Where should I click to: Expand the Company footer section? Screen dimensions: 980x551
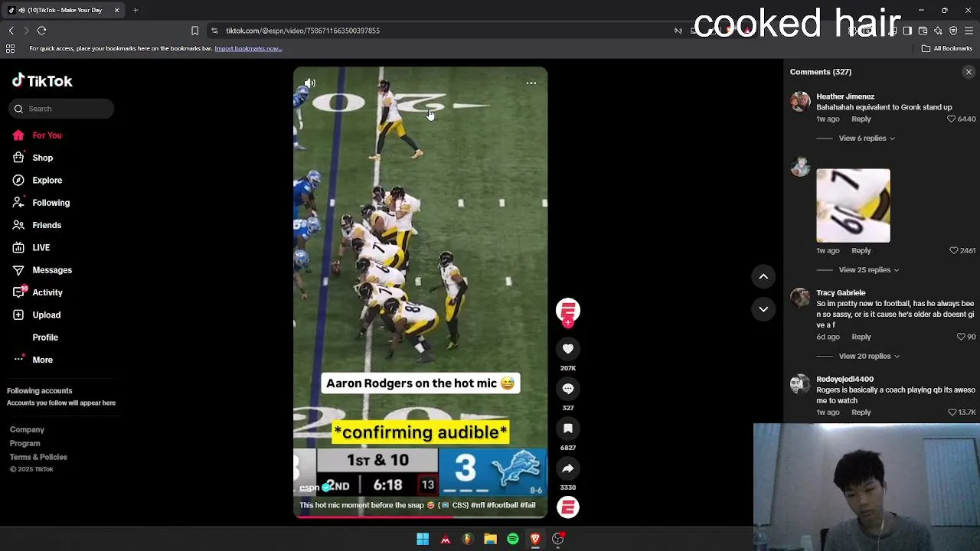(x=27, y=430)
